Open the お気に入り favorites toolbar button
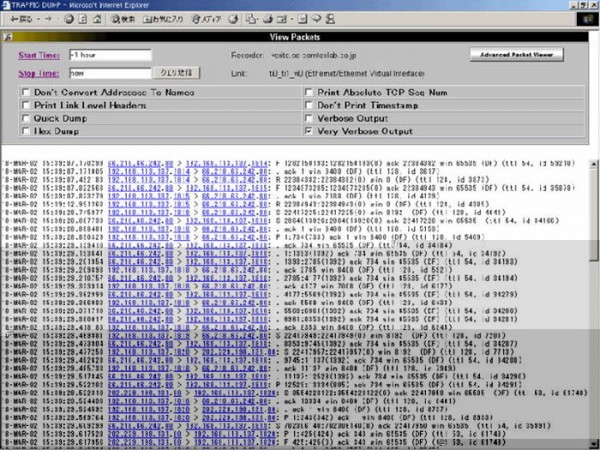 (163, 19)
